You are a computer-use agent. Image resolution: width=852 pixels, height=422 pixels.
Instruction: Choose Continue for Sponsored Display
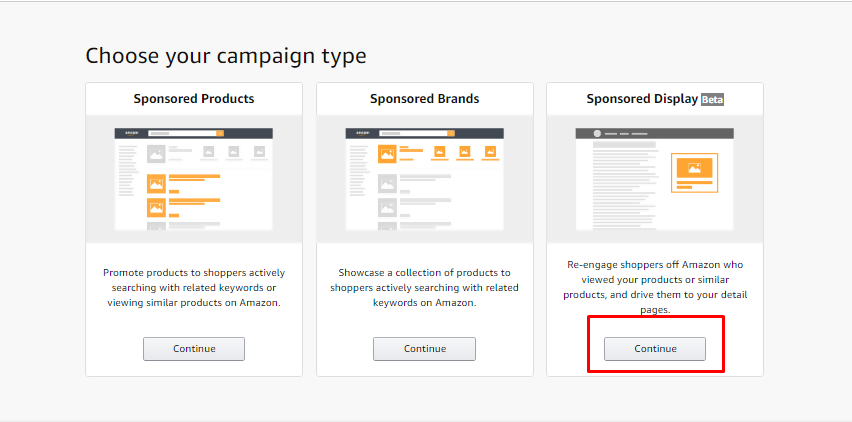655,349
